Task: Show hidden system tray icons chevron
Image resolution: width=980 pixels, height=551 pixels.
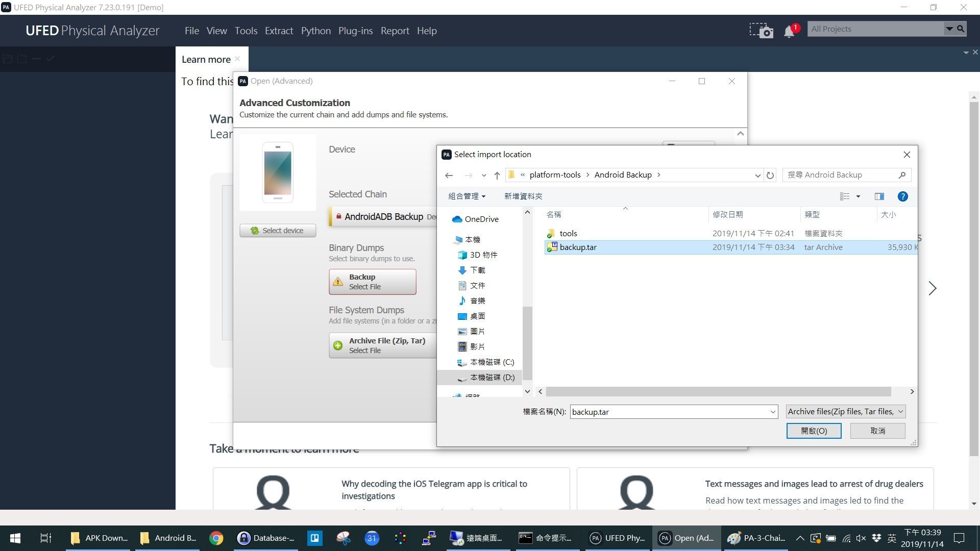Action: [x=800, y=538]
